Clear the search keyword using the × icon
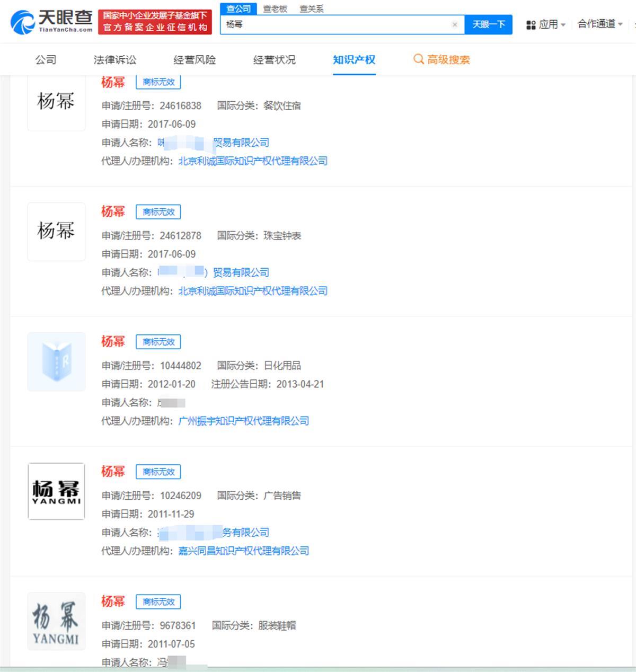The image size is (636, 672). click(x=455, y=24)
